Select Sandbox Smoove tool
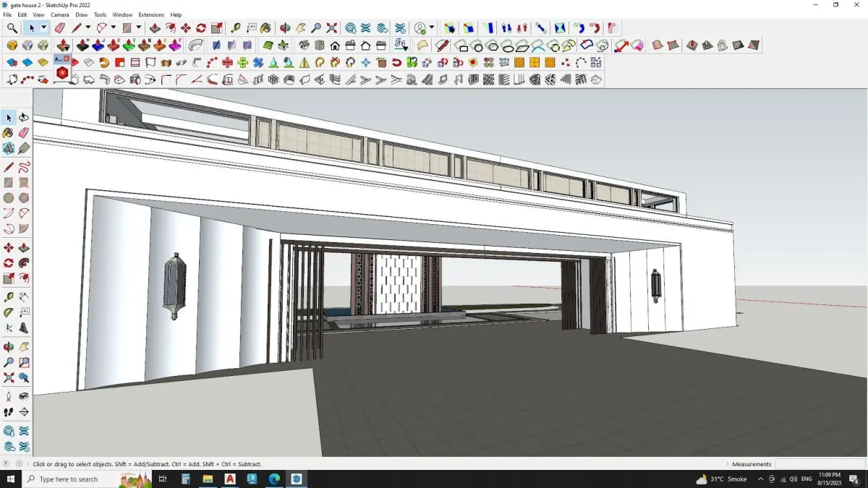Image resolution: width=868 pixels, height=488 pixels. click(x=692, y=45)
